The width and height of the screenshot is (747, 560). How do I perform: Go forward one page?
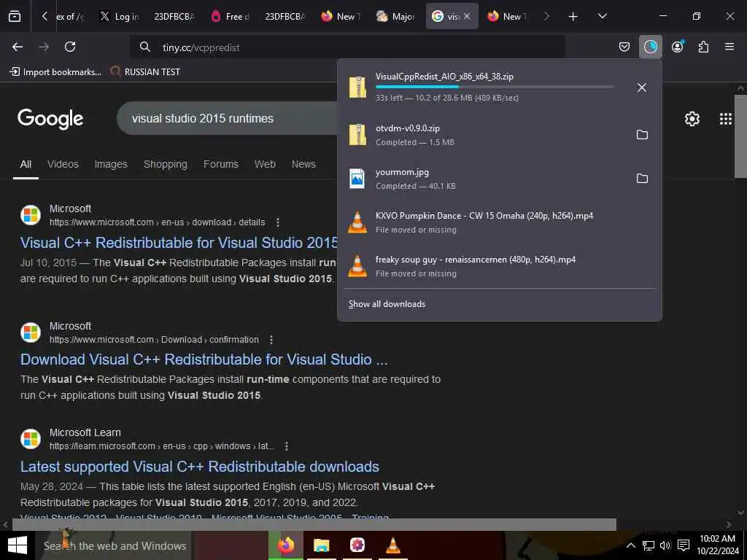point(44,47)
